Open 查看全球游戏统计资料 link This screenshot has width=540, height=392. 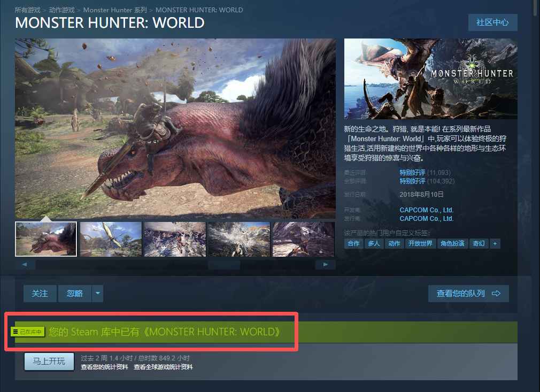click(163, 367)
